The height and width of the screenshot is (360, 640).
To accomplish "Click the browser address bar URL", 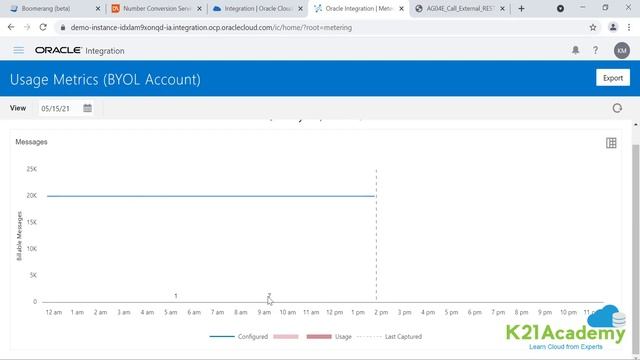I will pos(211,28).
